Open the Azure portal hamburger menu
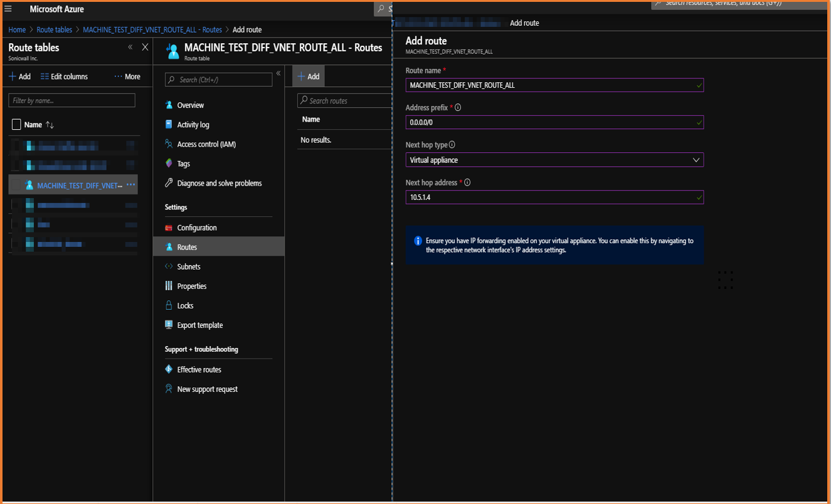This screenshot has height=504, width=831. click(x=8, y=9)
